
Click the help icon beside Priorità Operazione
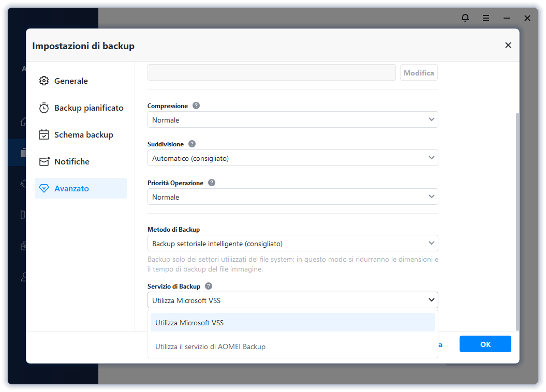pos(212,183)
